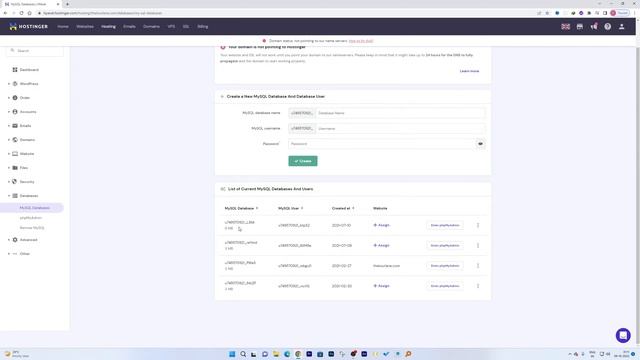The image size is (640, 360).
Task: Click the Hostinger logo in header
Action: 29,27
